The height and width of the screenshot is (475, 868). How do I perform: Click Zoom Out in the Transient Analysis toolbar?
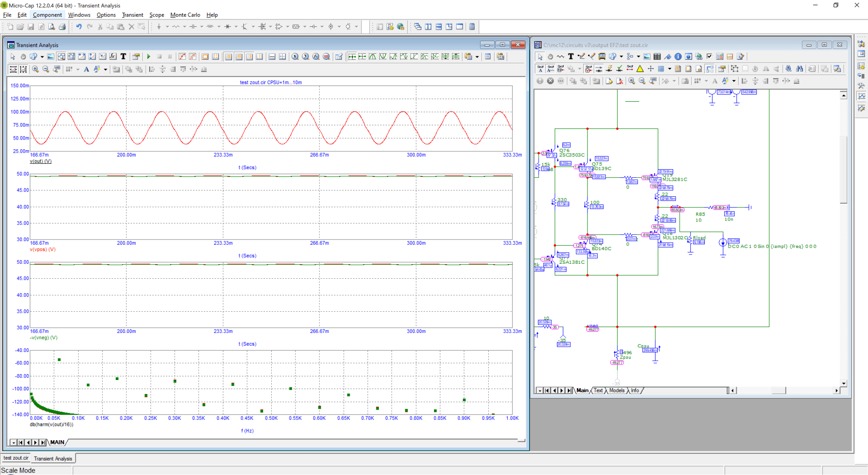pos(46,69)
